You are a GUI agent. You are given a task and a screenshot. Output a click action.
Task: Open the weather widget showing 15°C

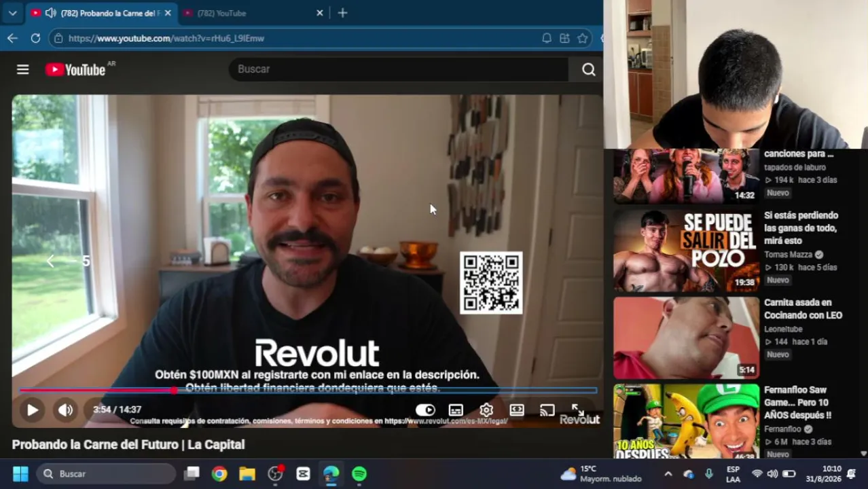[600, 473]
